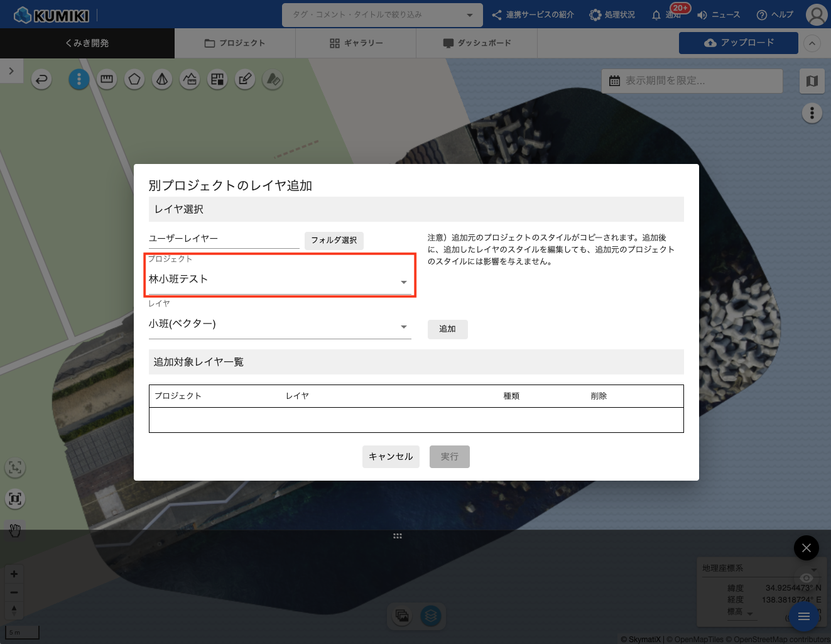Open the elevation profile chart tool
Image resolution: width=831 pixels, height=644 pixels.
coord(190,79)
